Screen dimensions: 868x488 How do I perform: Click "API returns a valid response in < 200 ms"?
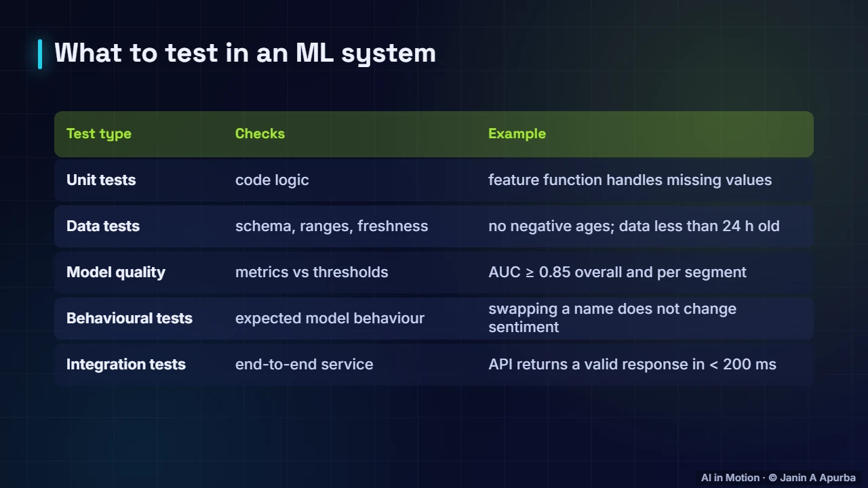tap(632, 364)
